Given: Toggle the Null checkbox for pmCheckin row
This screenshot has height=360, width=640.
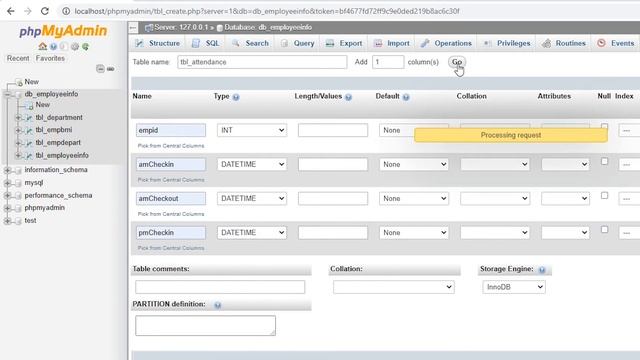Looking at the screenshot, I should pos(604,229).
